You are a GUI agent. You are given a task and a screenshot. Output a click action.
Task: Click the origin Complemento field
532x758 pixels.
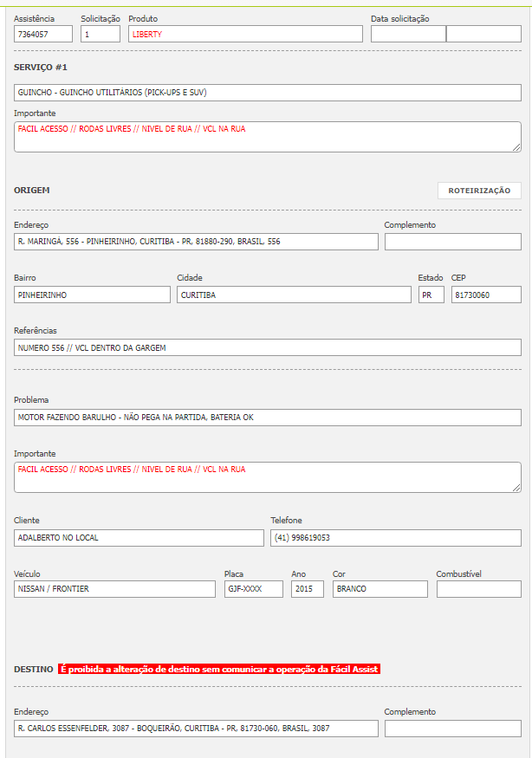452,242
